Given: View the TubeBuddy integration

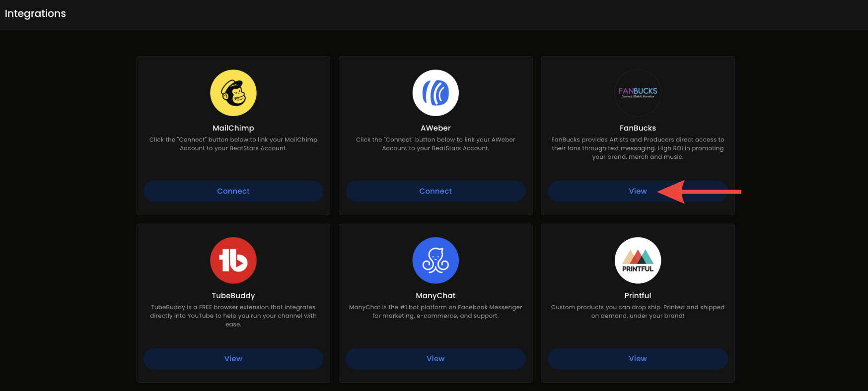Looking at the screenshot, I should [233, 359].
